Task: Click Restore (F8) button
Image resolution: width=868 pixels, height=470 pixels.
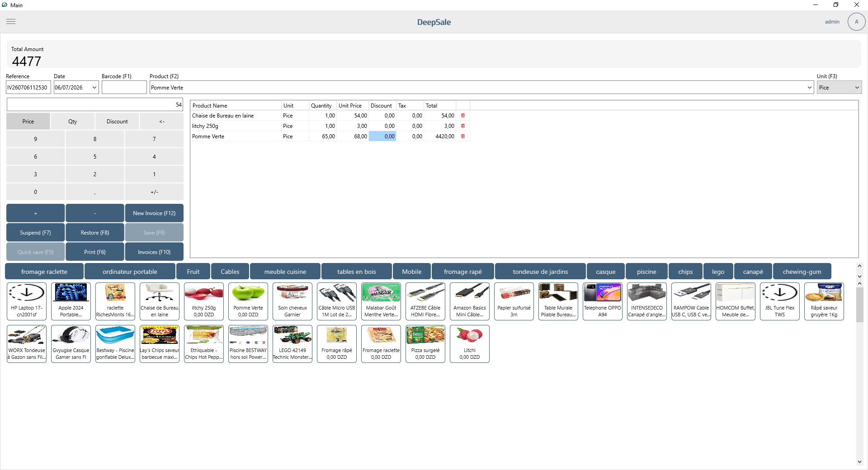Action: [x=95, y=233]
